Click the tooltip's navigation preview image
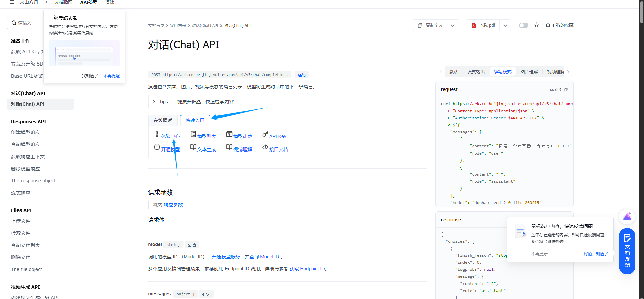 pos(84,53)
